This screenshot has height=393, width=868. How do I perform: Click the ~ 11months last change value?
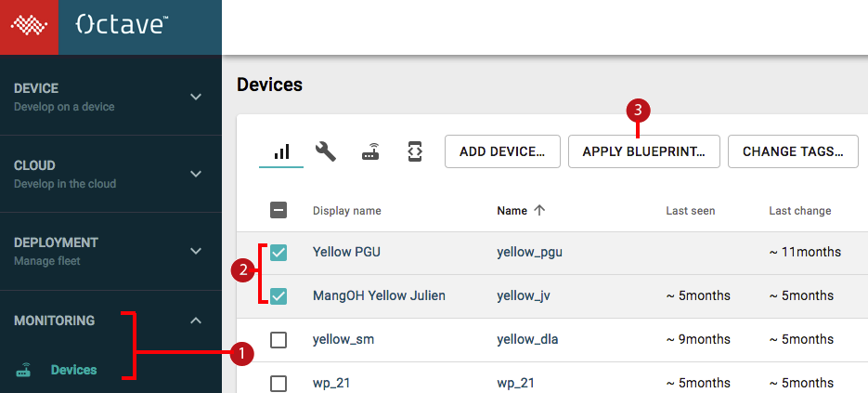coord(805,252)
